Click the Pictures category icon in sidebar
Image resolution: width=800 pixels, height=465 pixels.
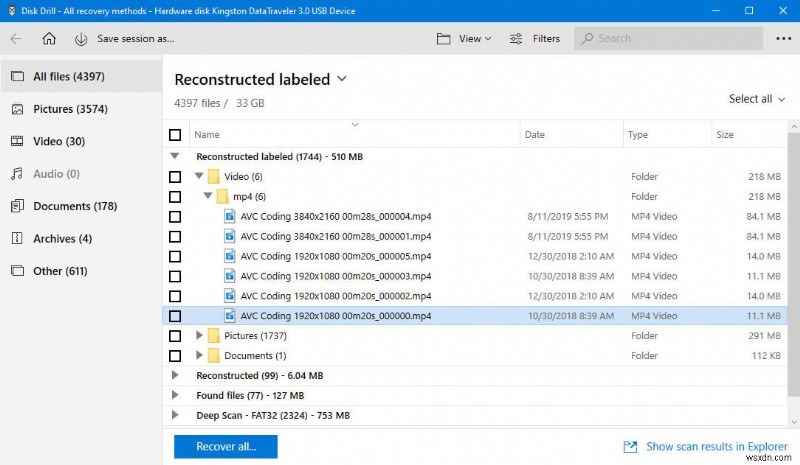tap(17, 109)
